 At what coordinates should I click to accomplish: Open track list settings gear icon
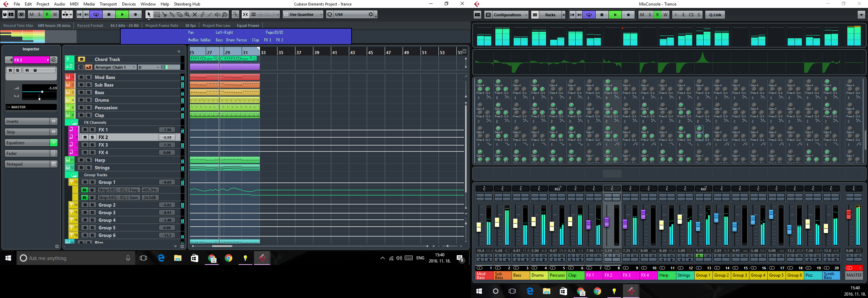pos(182,246)
